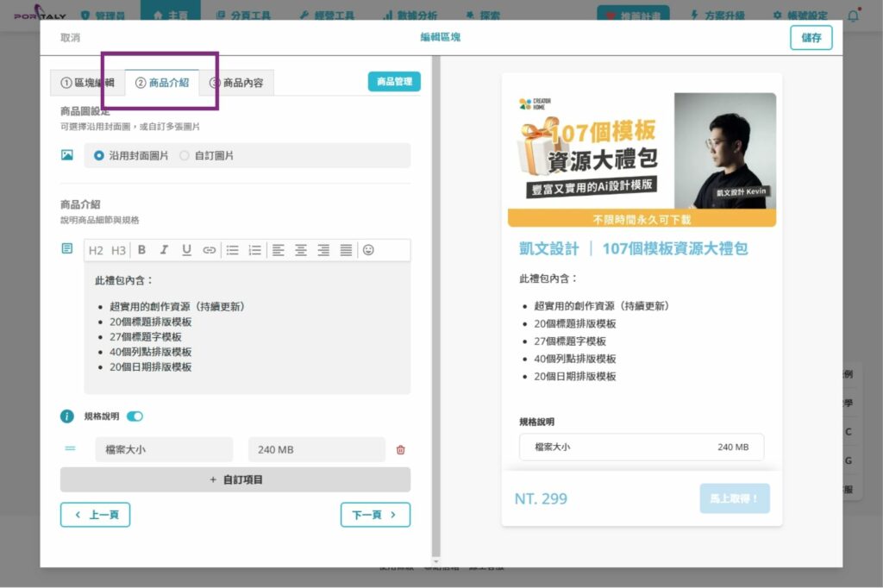Click the 編輯區塊 dialog title
This screenshot has width=883, height=588.
(x=441, y=37)
